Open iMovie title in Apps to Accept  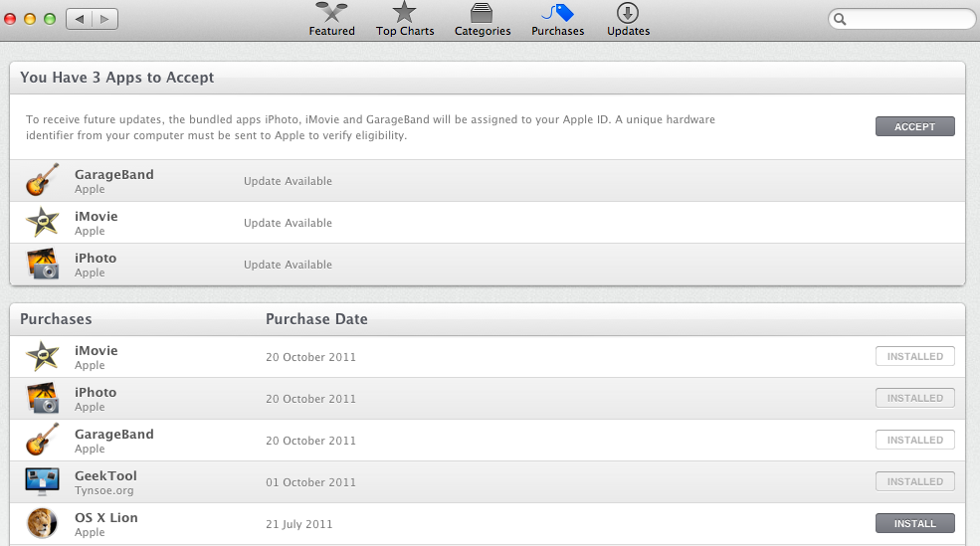[96, 216]
